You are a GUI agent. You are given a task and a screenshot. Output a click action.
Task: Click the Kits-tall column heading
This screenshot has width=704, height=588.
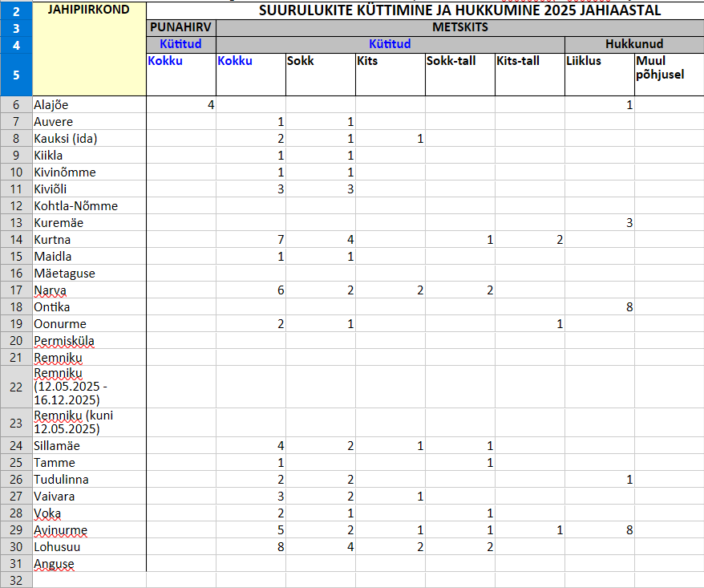click(529, 61)
